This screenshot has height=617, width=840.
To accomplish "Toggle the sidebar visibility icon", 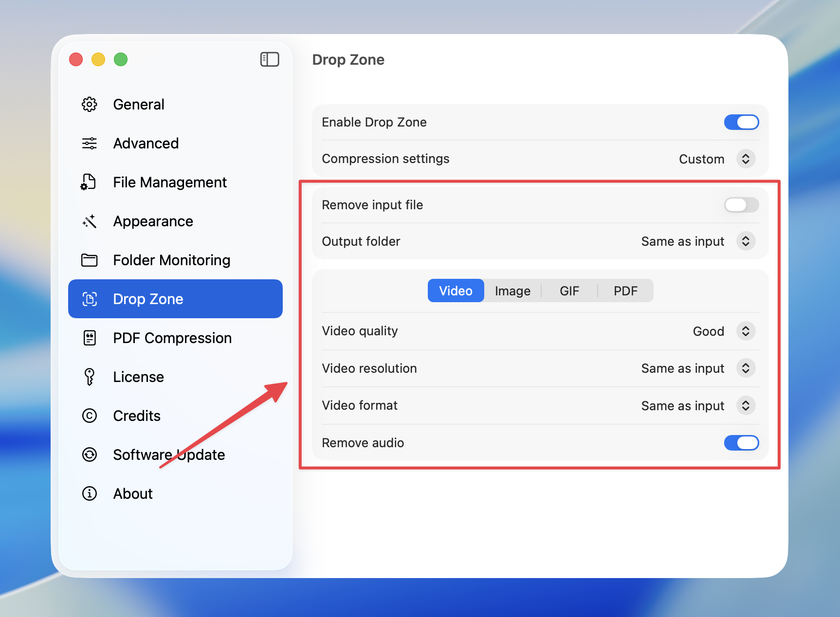I will pos(270,59).
